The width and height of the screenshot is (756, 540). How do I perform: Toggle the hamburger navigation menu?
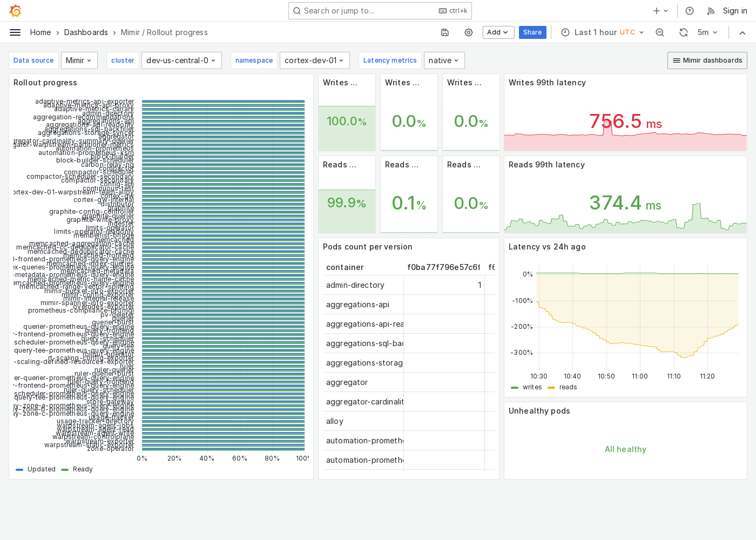[x=15, y=32]
